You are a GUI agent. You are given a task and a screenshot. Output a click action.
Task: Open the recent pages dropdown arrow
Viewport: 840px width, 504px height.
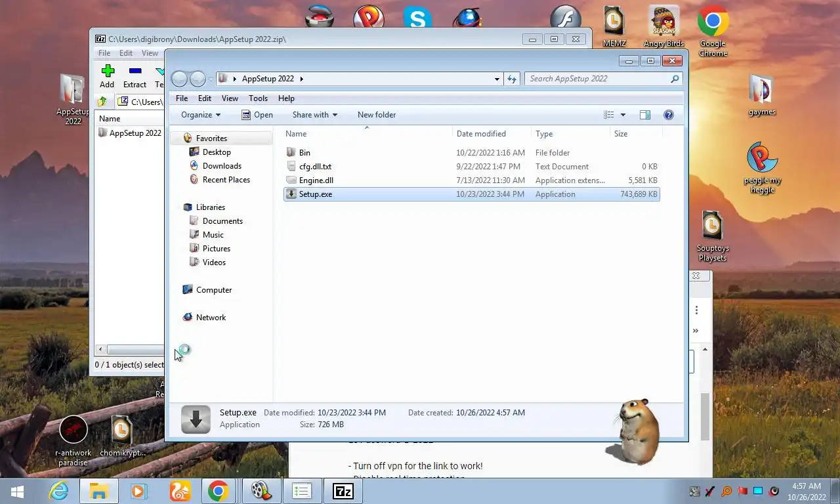tap(211, 79)
